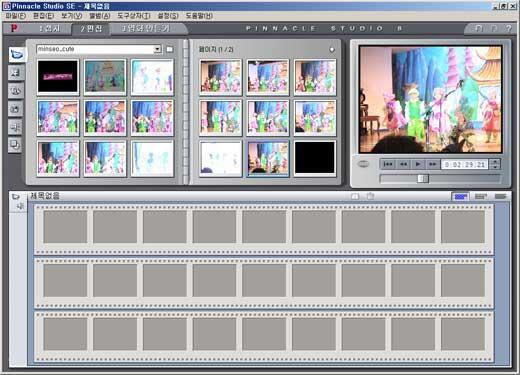Flip to next album page arrow
The image size is (520, 375).
point(332,49)
